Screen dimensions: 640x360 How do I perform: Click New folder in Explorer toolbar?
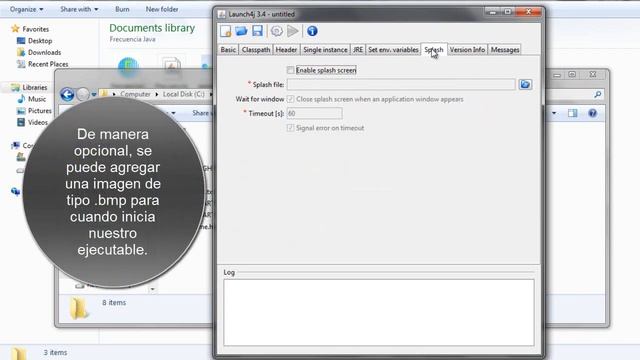[x=162, y=9]
